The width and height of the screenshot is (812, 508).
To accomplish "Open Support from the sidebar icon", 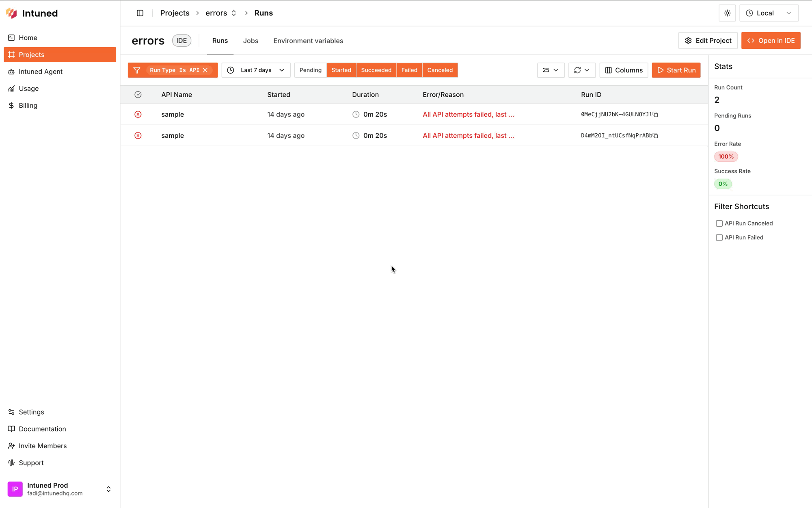I will click(11, 462).
